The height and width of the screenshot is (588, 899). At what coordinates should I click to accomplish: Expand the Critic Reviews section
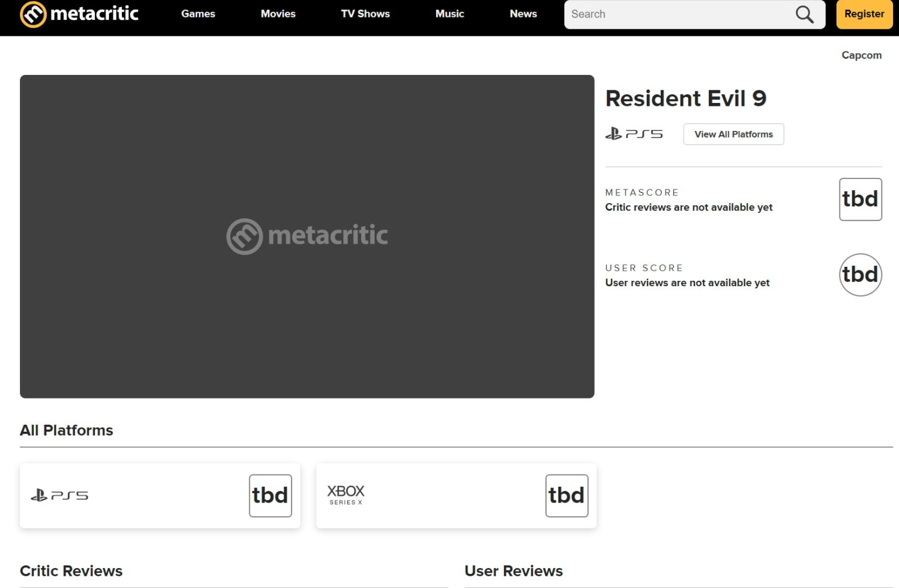pyautogui.click(x=71, y=571)
